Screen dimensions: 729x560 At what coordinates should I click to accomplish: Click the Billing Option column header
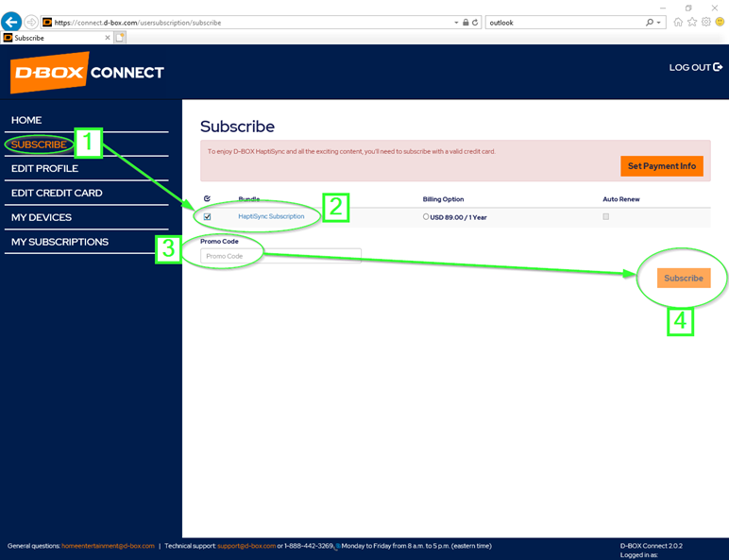tap(443, 199)
